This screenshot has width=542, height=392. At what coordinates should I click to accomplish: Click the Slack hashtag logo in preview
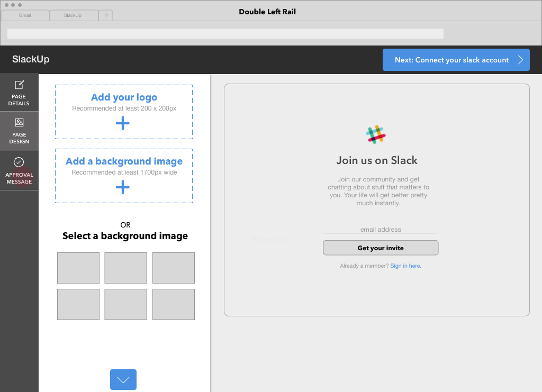376,134
